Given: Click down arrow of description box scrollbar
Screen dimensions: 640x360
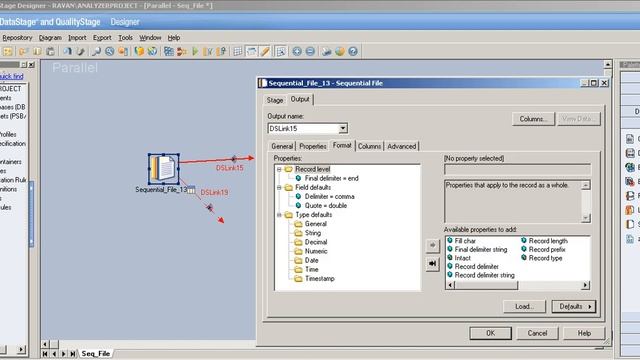Looking at the screenshot, I should click(x=586, y=218).
